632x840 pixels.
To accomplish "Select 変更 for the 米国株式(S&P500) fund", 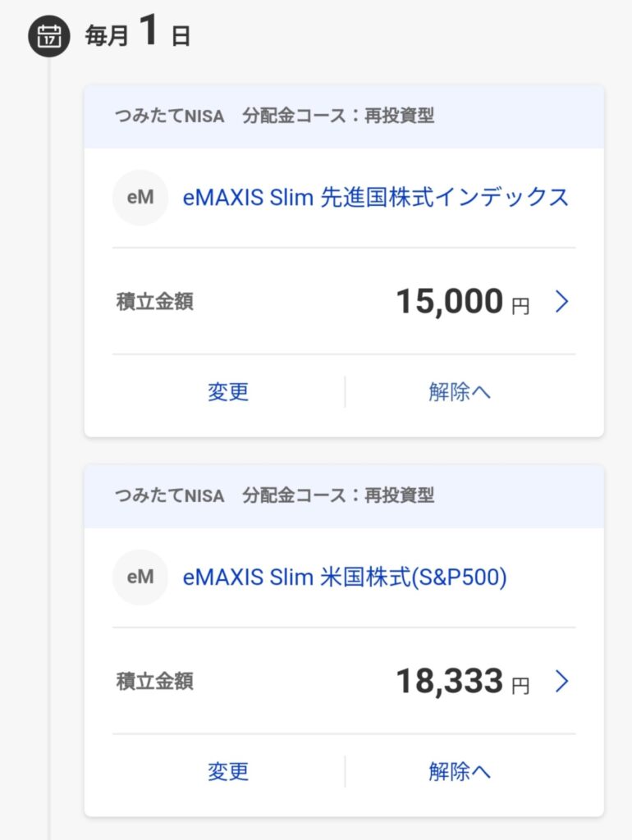I will click(x=228, y=772).
